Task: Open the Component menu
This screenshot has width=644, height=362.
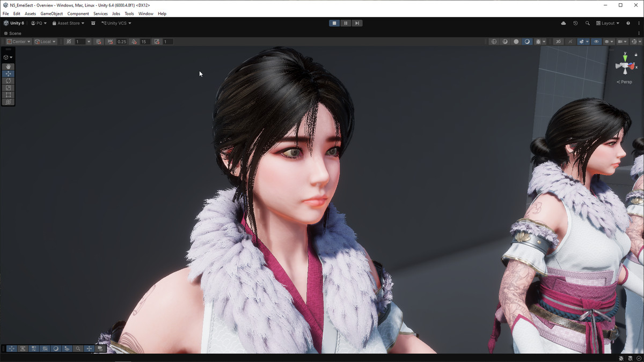Action: pyautogui.click(x=78, y=13)
